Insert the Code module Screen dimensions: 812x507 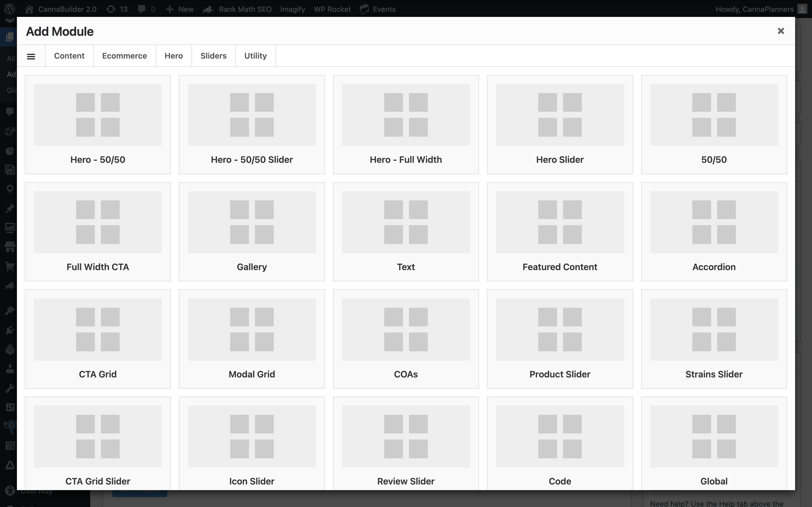559,442
